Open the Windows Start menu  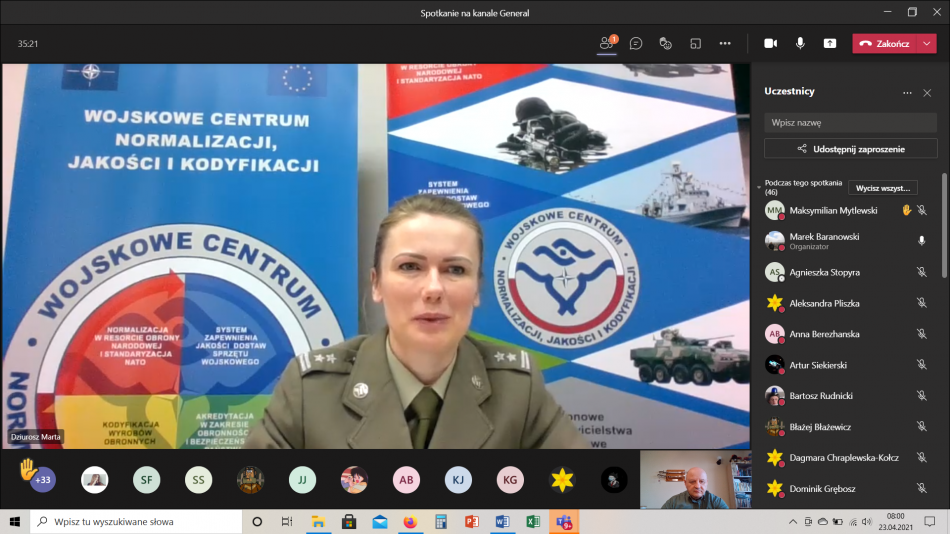15,521
